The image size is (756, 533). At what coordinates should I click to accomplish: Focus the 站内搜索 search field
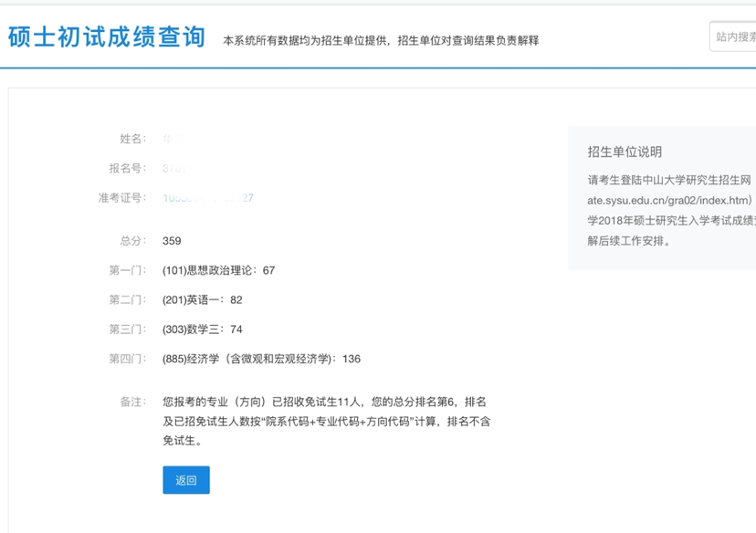734,37
